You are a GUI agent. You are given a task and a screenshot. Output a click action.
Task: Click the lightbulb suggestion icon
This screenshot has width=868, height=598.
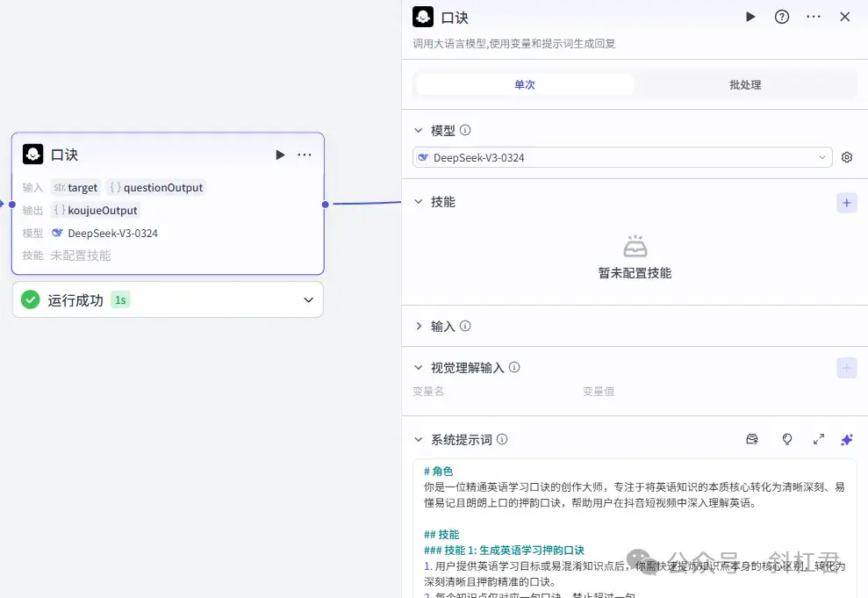786,439
